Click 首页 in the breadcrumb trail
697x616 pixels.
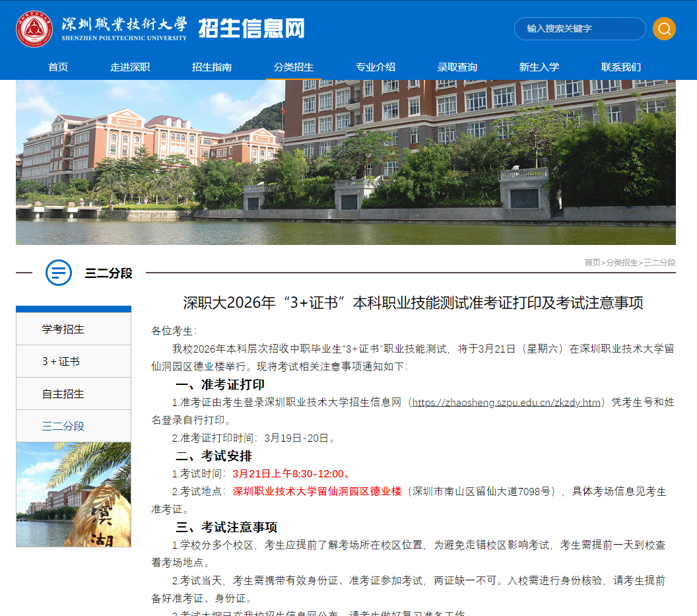click(591, 262)
